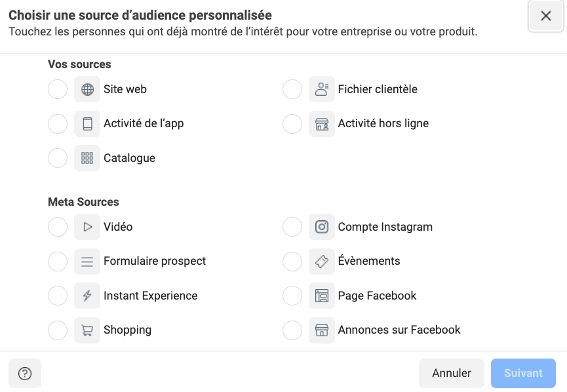Screen dimensions: 567x392
Task: Close the custom audience source dialog
Action: coord(546,16)
